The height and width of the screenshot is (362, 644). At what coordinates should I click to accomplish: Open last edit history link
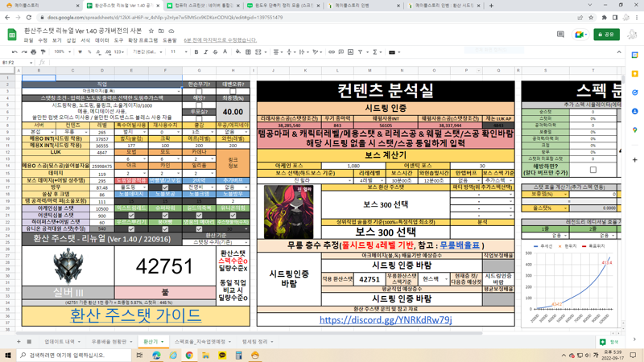coord(220,40)
